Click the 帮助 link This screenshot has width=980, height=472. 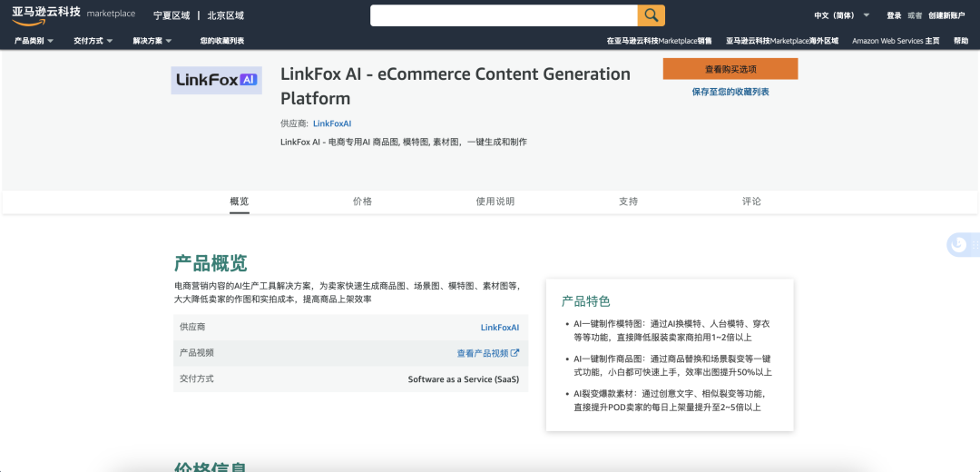(961, 41)
